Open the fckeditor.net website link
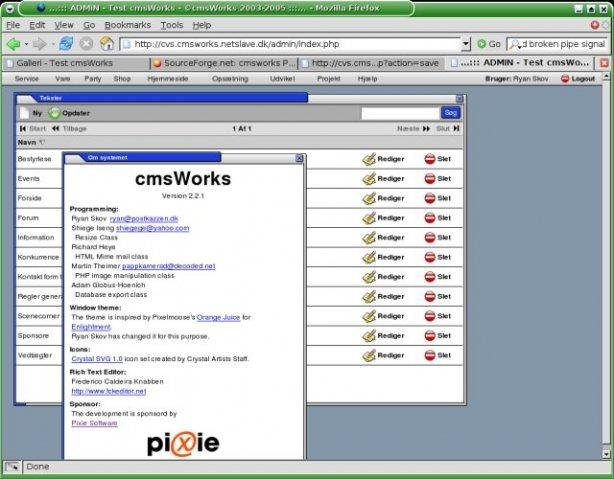Viewport: 614px width, 479px height. point(108,391)
